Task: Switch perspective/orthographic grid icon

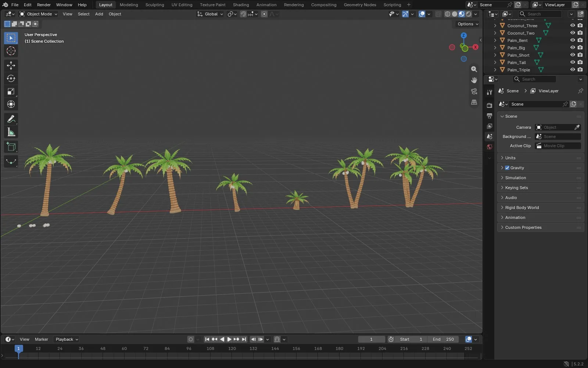Action: tap(474, 102)
